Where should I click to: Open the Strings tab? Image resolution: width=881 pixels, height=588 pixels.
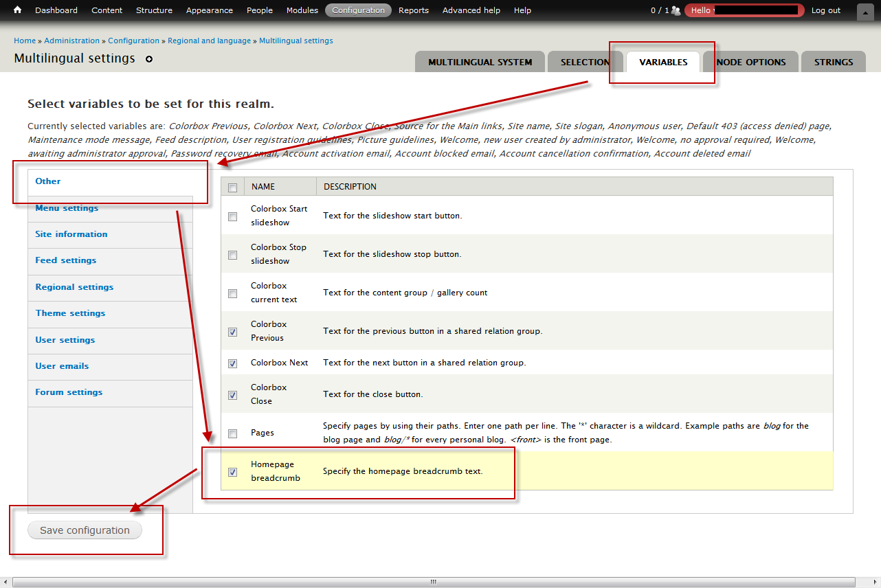833,62
